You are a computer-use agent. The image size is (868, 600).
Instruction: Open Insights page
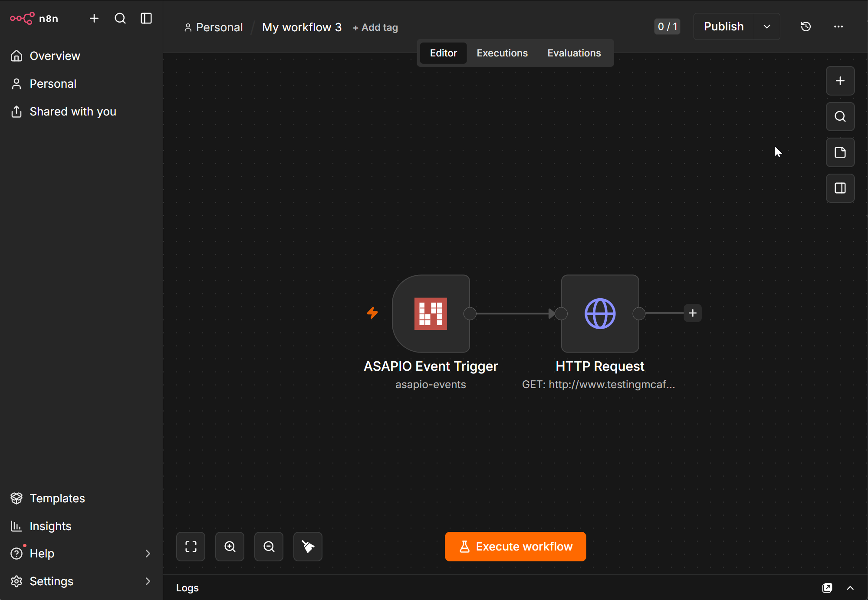coord(81,526)
